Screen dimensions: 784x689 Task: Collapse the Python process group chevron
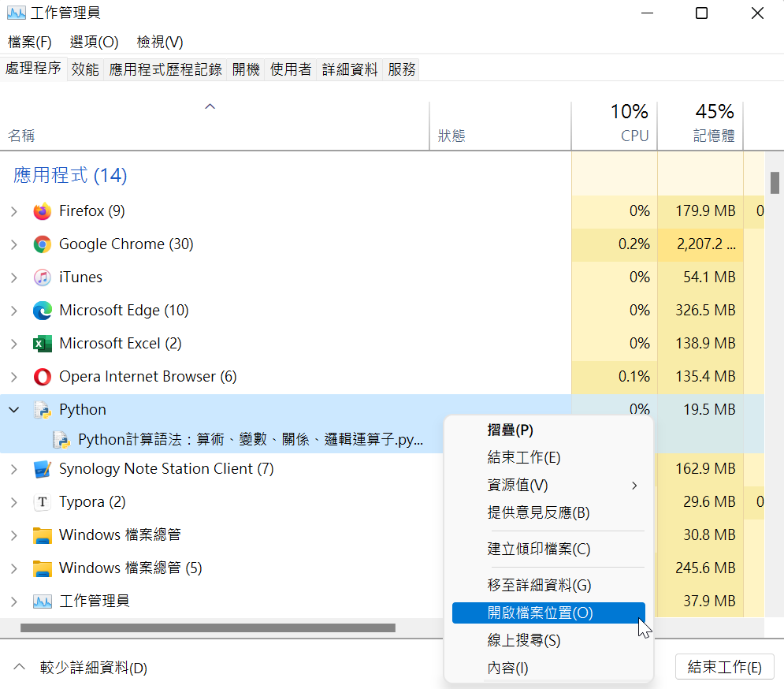[x=14, y=410]
